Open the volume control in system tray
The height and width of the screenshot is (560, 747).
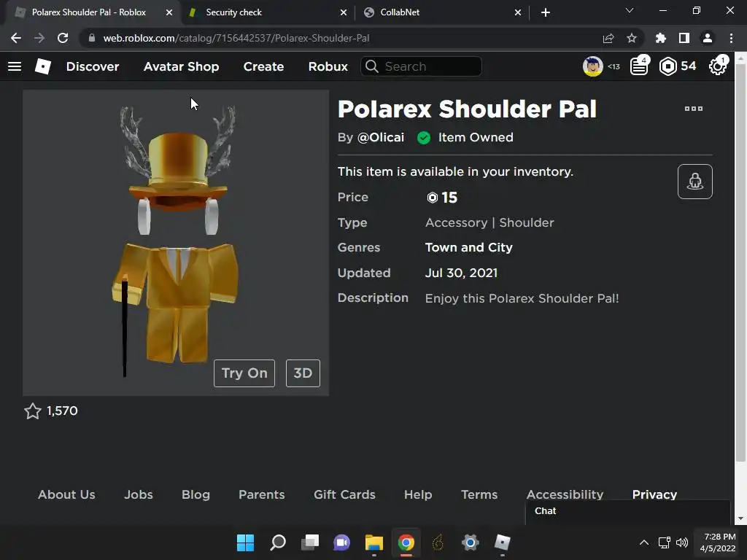point(682,542)
